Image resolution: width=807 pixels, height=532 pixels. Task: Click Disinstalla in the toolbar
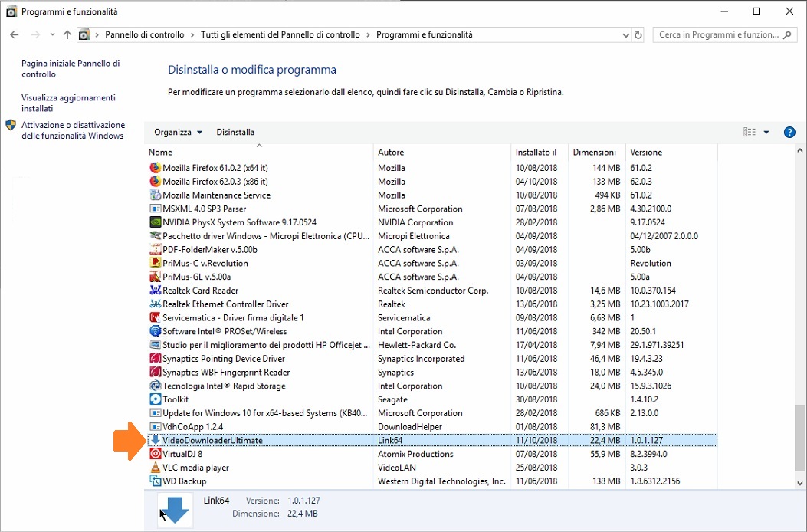235,133
